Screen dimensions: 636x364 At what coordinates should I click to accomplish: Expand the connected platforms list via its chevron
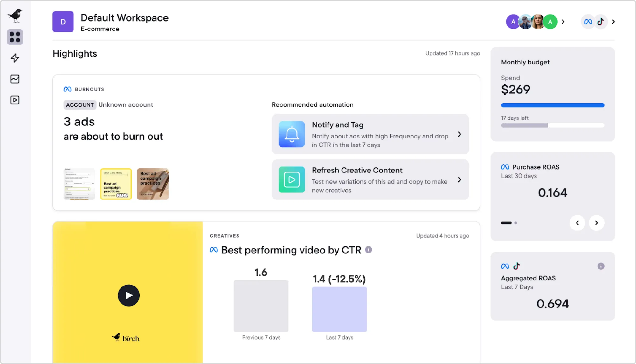613,22
